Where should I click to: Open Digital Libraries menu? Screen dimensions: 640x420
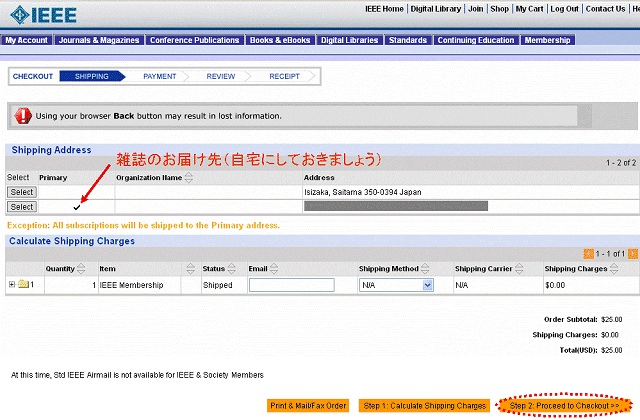349,40
